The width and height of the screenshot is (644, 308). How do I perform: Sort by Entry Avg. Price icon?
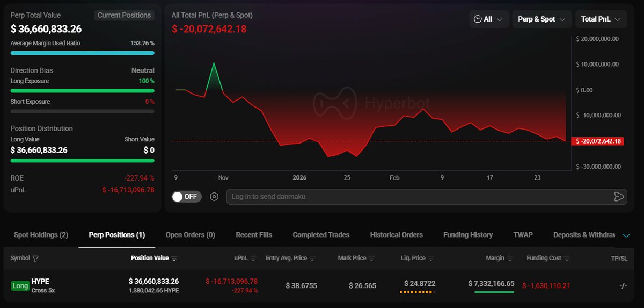click(x=312, y=259)
